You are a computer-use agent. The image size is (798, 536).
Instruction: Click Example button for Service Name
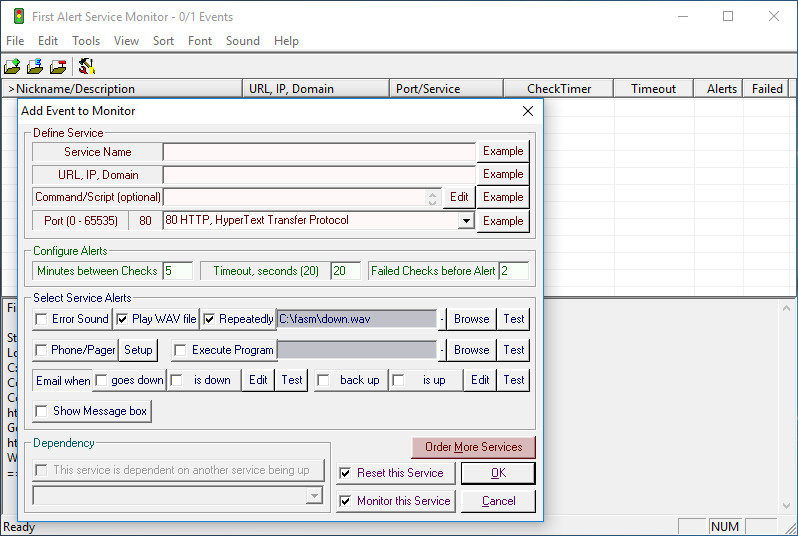503,151
